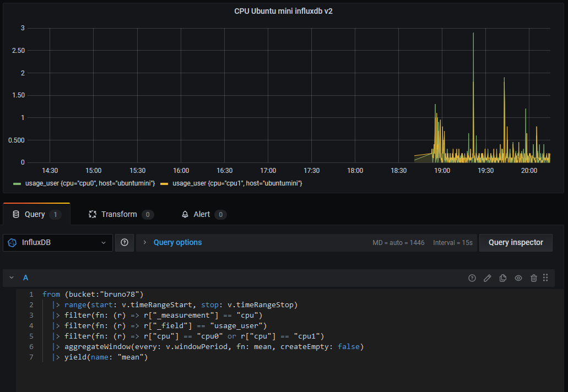Duplicate query A with the copy icon
This screenshot has height=392, width=568.
[x=502, y=278]
